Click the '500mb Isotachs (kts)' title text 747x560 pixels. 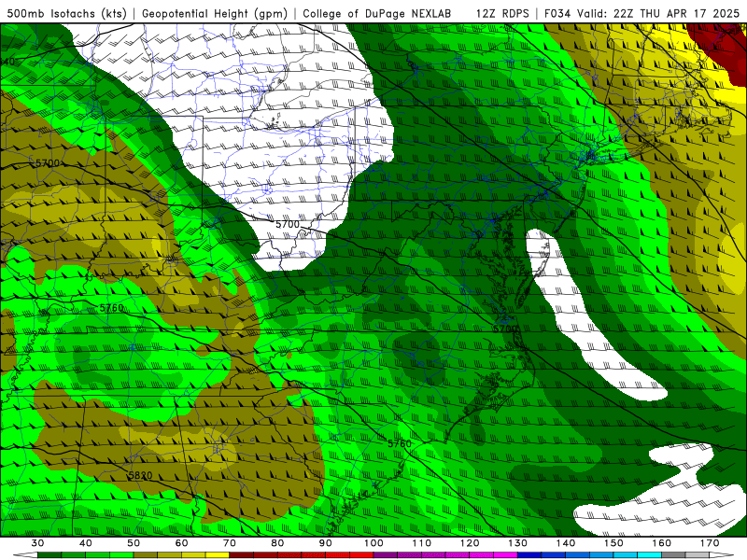click(66, 13)
